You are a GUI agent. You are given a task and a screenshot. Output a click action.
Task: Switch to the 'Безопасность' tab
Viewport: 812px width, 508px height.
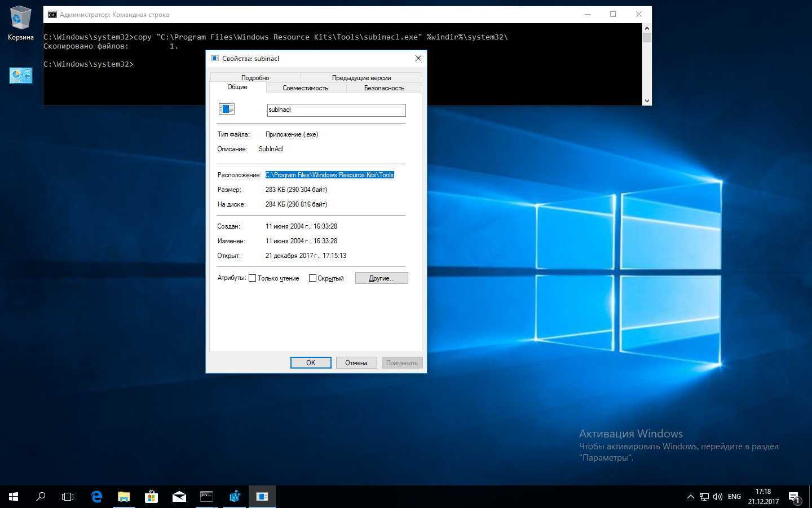384,88
